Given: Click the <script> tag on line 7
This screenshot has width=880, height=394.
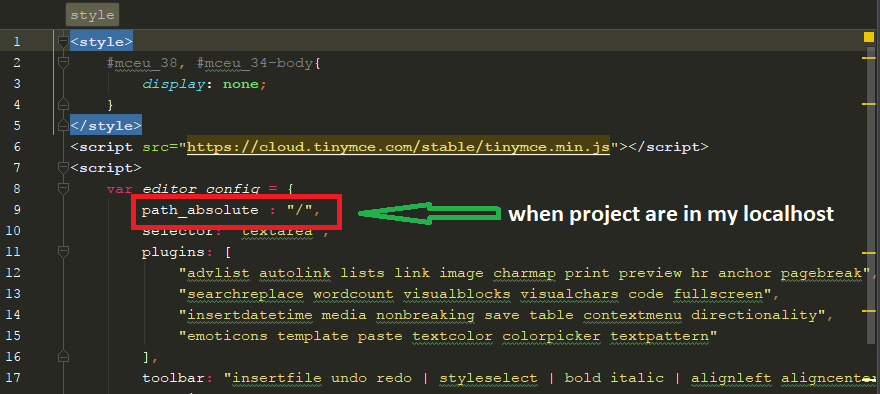Looking at the screenshot, I should coord(106,168).
